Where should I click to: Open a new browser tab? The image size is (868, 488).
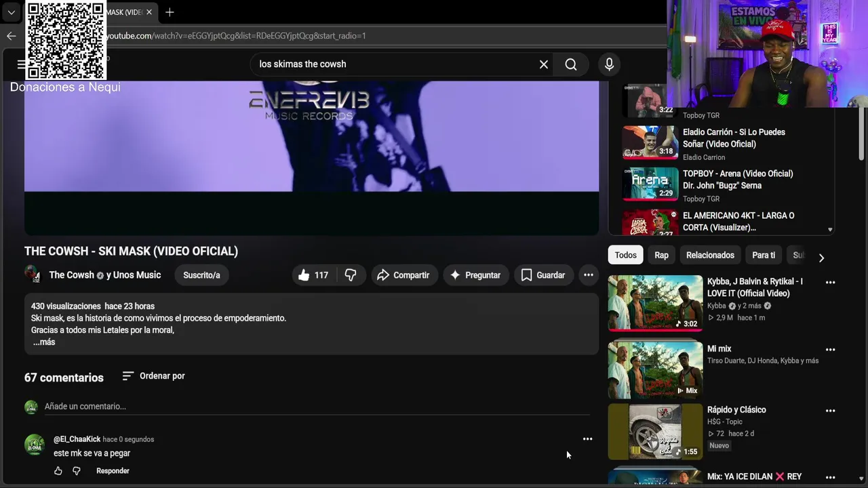[170, 12]
